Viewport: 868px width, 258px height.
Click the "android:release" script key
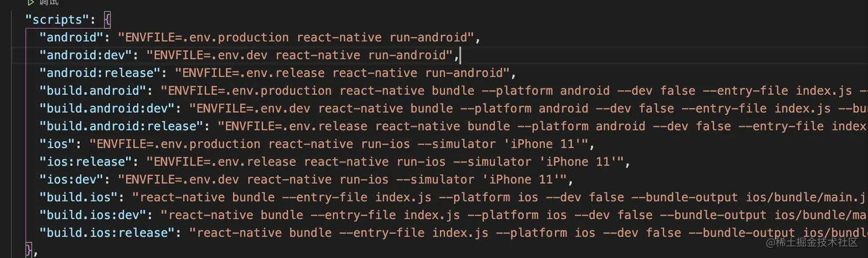click(100, 73)
